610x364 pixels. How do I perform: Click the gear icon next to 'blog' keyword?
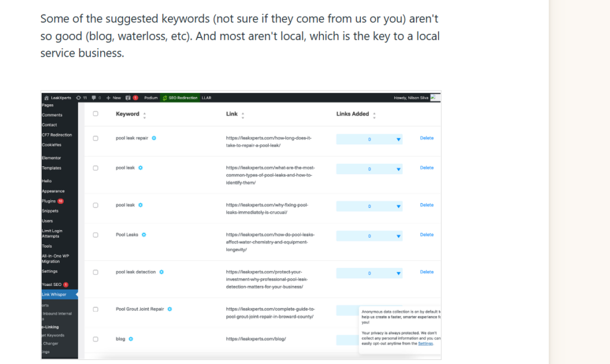tap(131, 339)
